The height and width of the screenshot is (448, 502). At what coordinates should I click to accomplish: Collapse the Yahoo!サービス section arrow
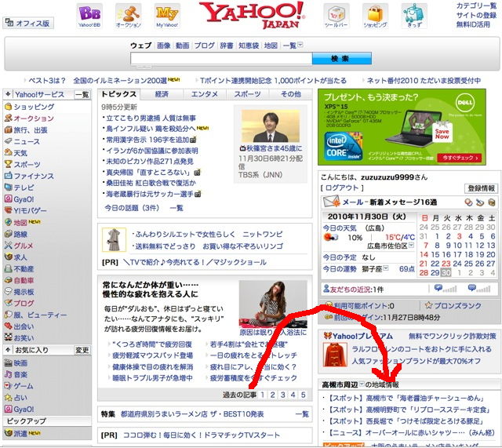click(8, 94)
